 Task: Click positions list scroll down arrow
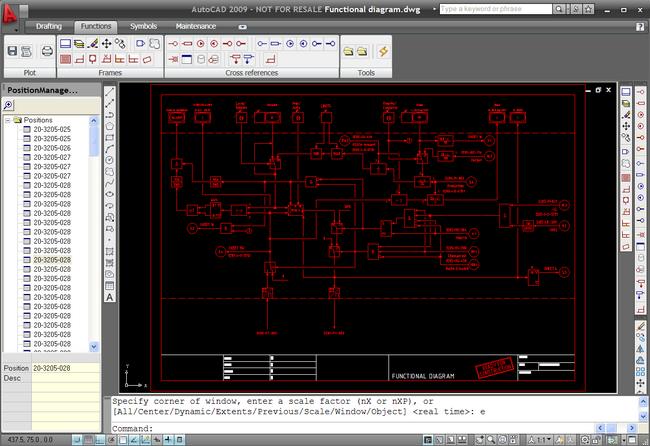click(94, 347)
